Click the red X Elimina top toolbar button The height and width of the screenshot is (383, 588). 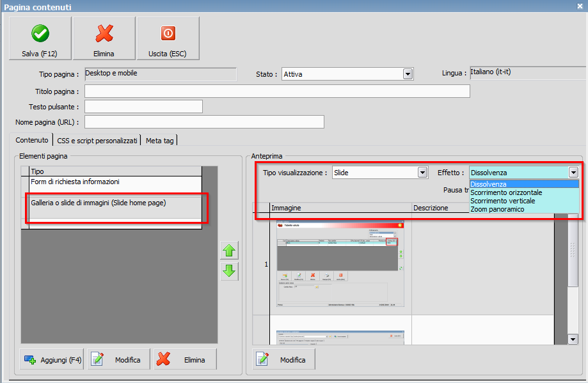104,38
